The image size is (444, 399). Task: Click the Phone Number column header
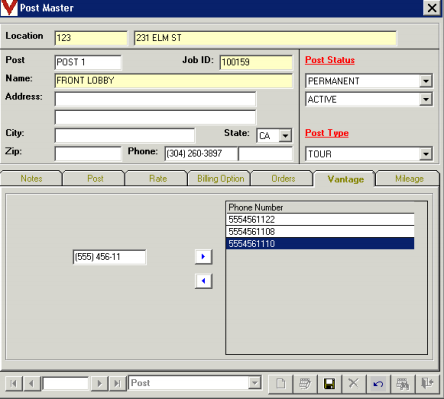pyautogui.click(x=320, y=208)
